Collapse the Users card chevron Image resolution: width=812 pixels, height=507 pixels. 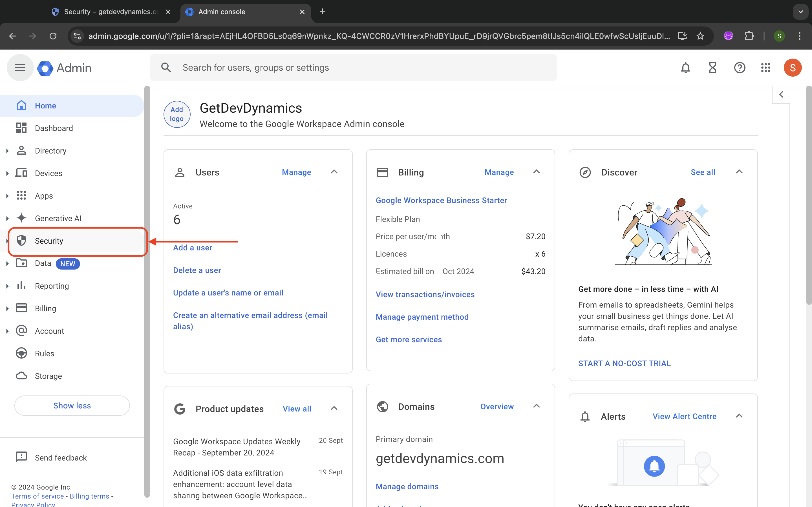[x=334, y=172]
